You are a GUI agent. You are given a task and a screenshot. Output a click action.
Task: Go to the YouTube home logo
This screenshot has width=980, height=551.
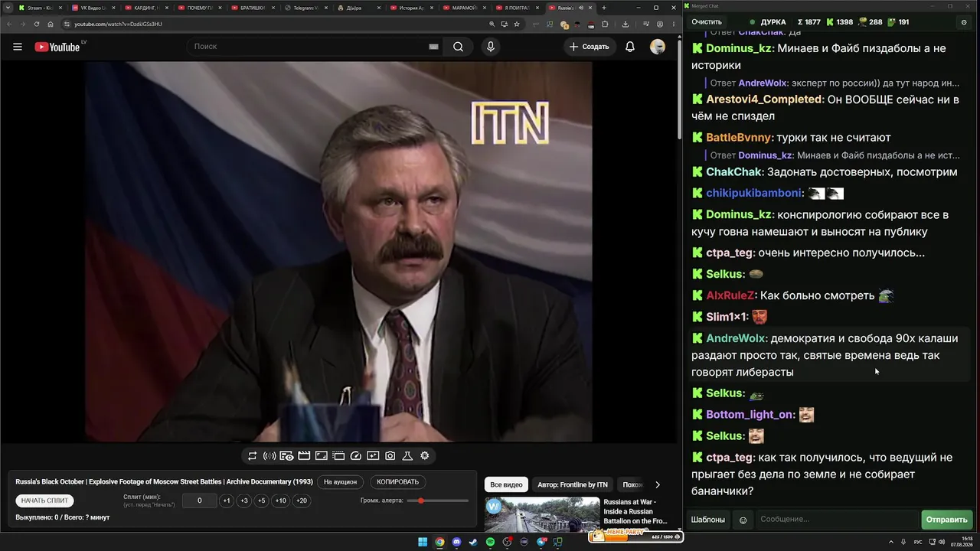click(x=57, y=47)
